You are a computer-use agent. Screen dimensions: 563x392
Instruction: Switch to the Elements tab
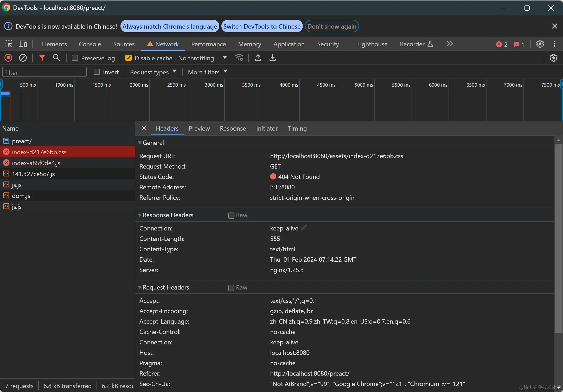(54, 44)
